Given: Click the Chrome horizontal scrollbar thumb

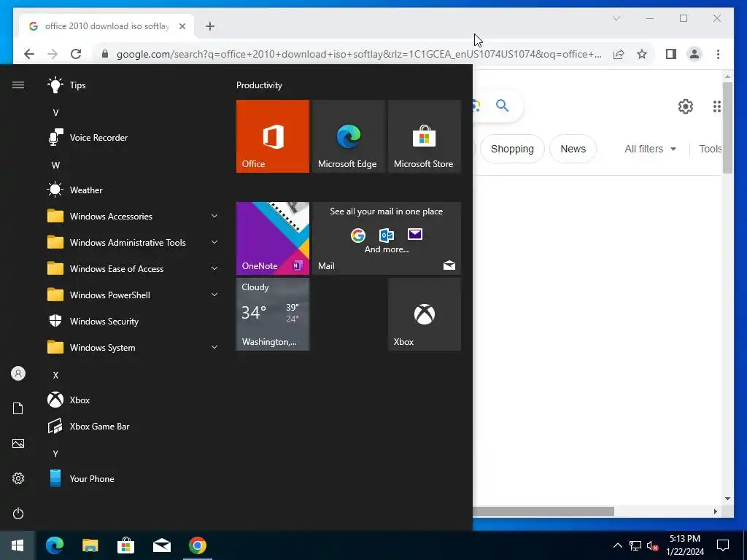Looking at the screenshot, I should pyautogui.click(x=543, y=511).
